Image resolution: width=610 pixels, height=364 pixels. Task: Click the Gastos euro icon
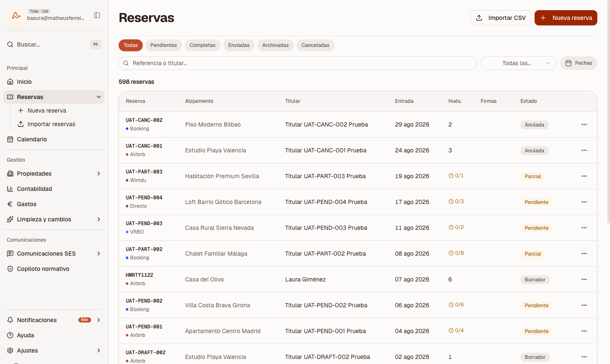click(10, 204)
